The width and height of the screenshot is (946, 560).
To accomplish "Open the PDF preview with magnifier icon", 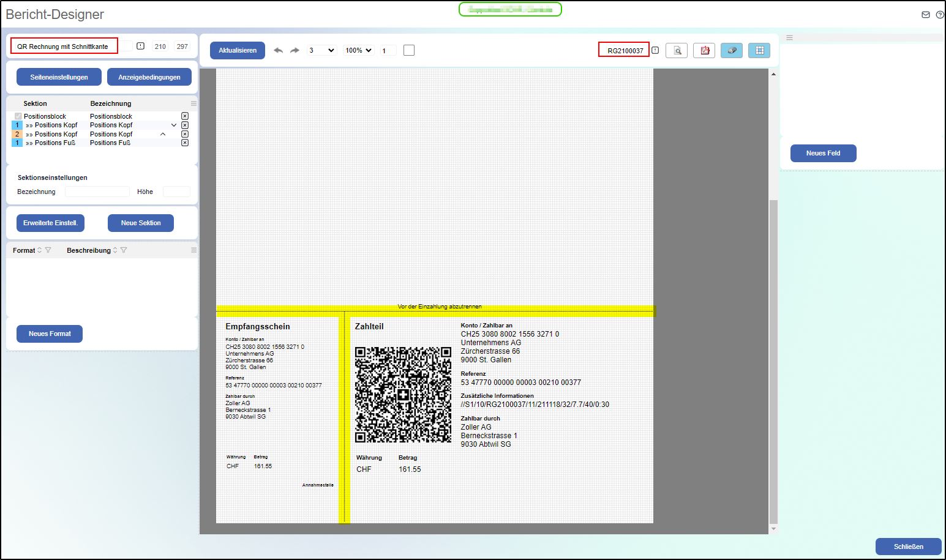I will (x=676, y=50).
